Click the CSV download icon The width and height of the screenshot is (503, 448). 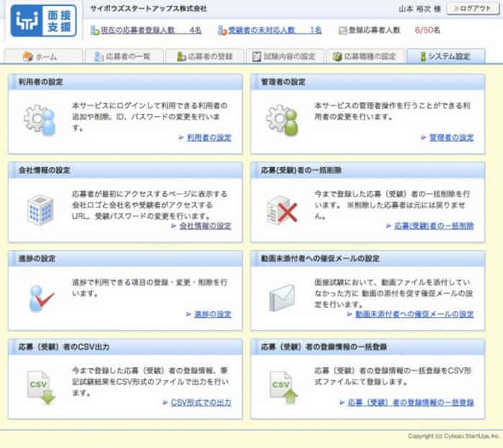pos(39,387)
